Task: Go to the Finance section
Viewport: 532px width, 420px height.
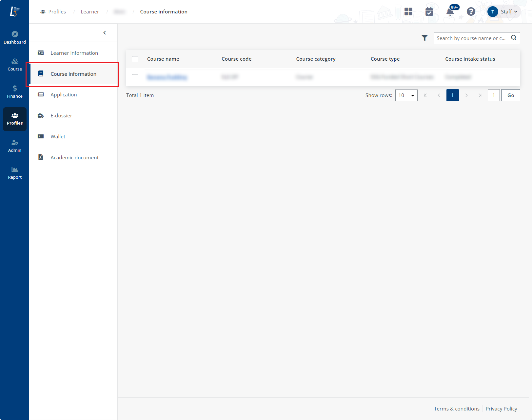Action: (x=15, y=92)
